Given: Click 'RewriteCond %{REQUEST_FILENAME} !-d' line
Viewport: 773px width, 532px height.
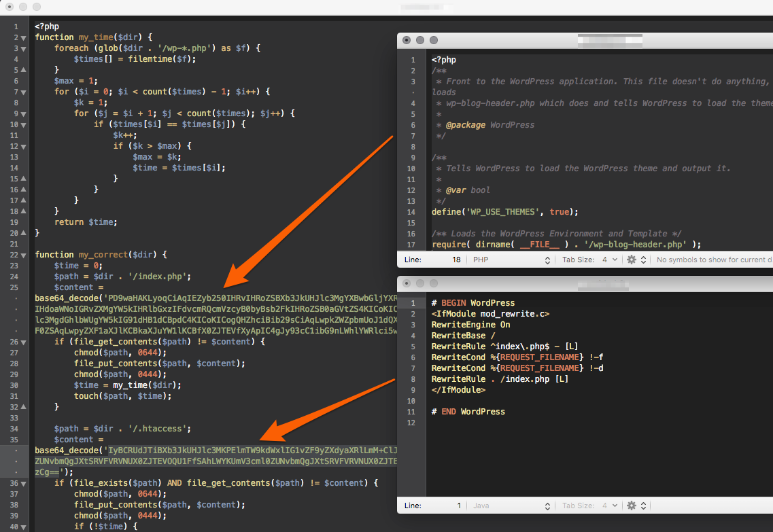Looking at the screenshot, I should pyautogui.click(x=517, y=368).
